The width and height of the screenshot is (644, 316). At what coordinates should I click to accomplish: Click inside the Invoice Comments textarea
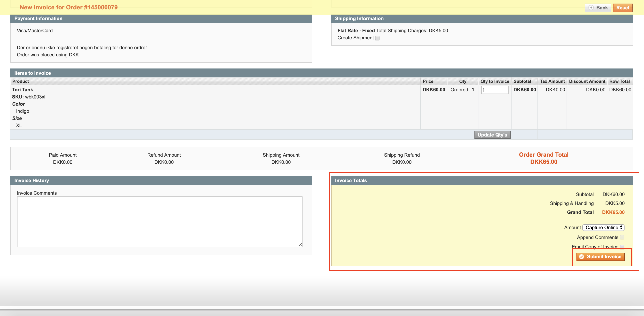coord(160,222)
